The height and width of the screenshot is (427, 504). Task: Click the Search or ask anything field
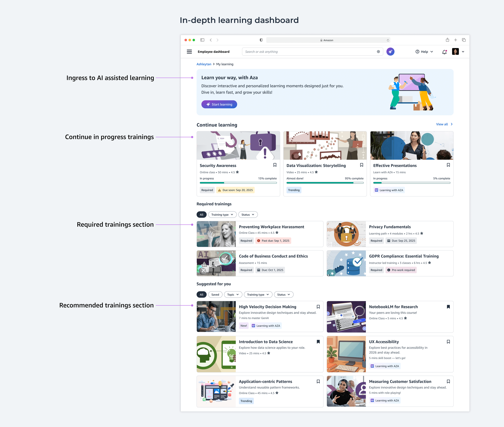click(310, 52)
